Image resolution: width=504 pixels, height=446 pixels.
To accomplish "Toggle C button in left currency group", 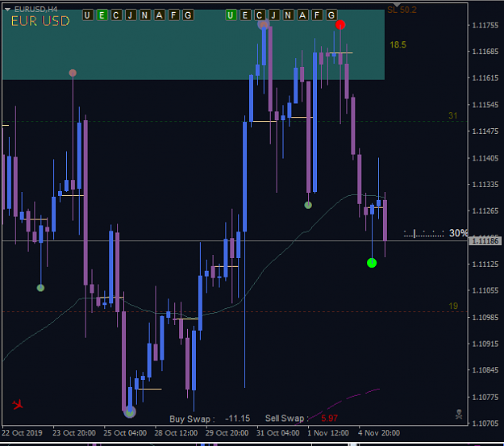I will (x=116, y=15).
